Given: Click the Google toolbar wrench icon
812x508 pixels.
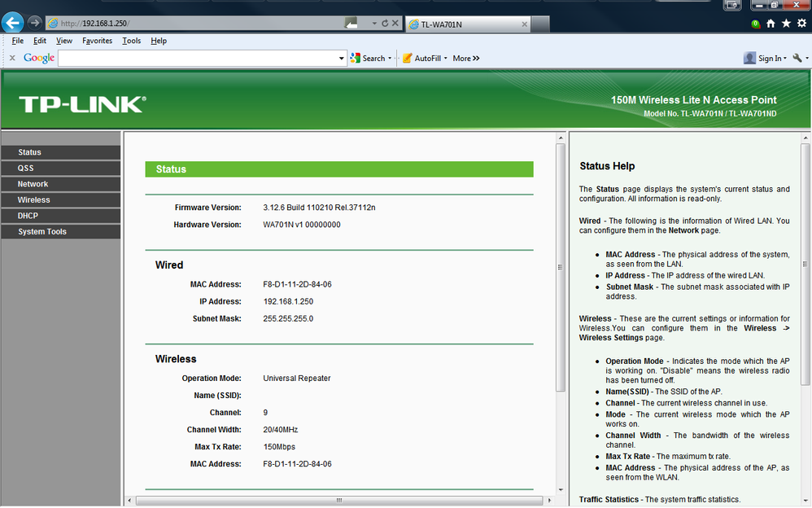Looking at the screenshot, I should (x=797, y=58).
